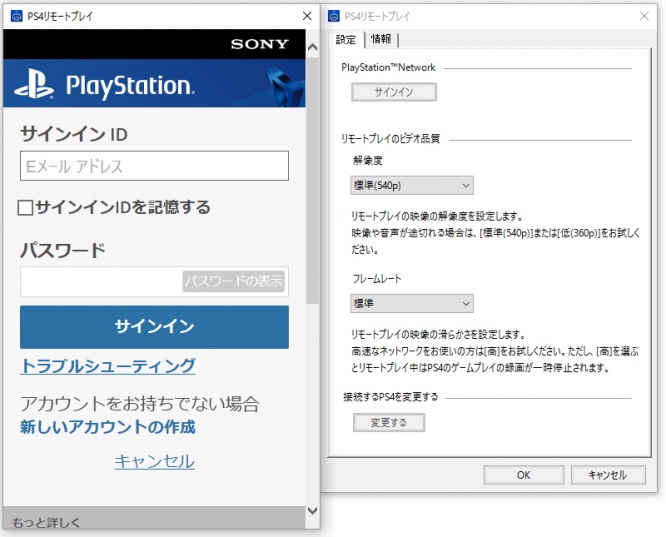This screenshot has width=666, height=537.
Task: Switch to the 情報 tab
Action: click(381, 39)
